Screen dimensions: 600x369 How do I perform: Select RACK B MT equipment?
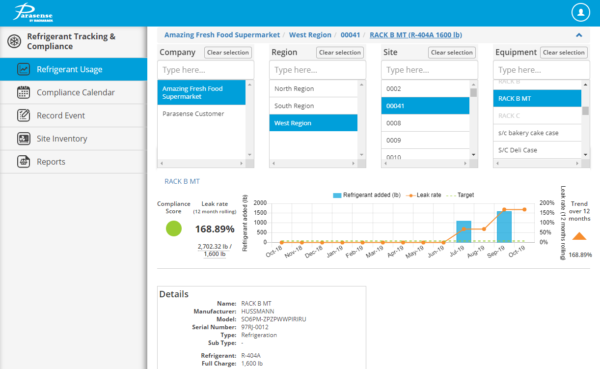[x=537, y=98]
